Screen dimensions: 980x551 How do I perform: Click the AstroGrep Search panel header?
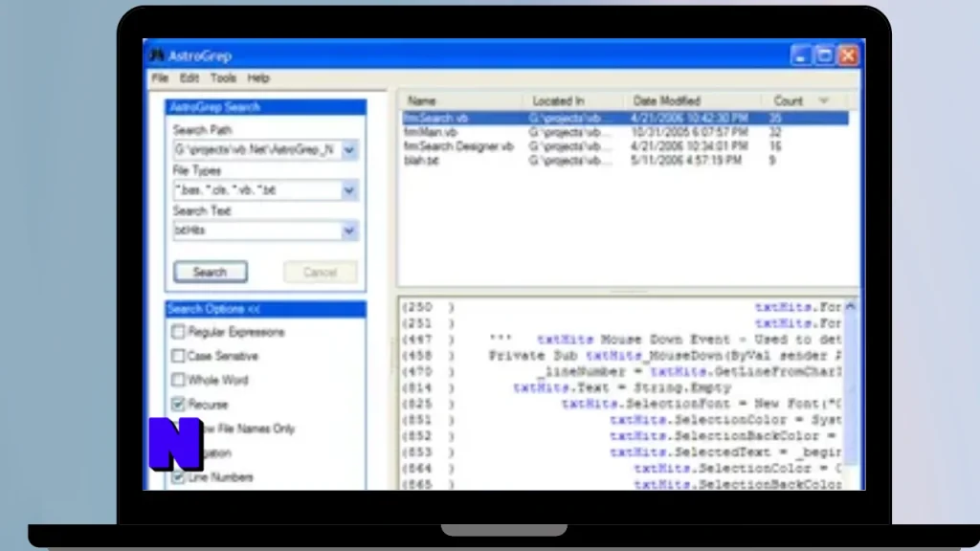coord(266,107)
